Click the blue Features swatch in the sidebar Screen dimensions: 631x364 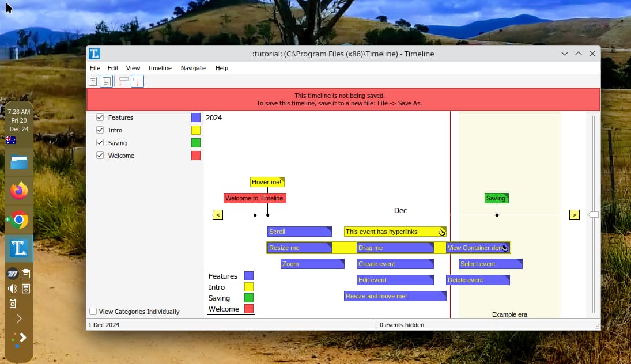point(196,117)
